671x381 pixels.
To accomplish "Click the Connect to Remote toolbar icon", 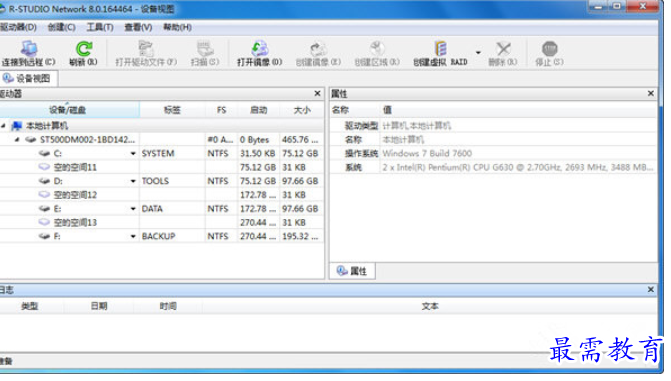I will tap(29, 49).
